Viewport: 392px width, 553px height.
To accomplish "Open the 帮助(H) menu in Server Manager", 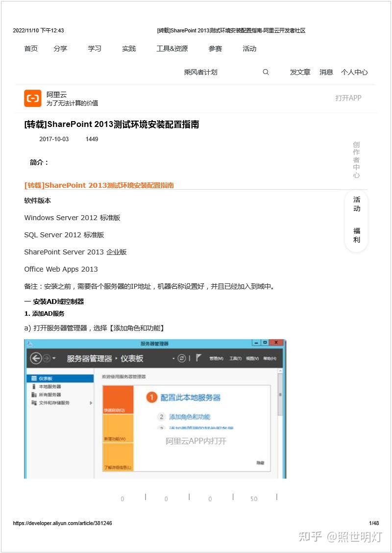I will [x=269, y=358].
